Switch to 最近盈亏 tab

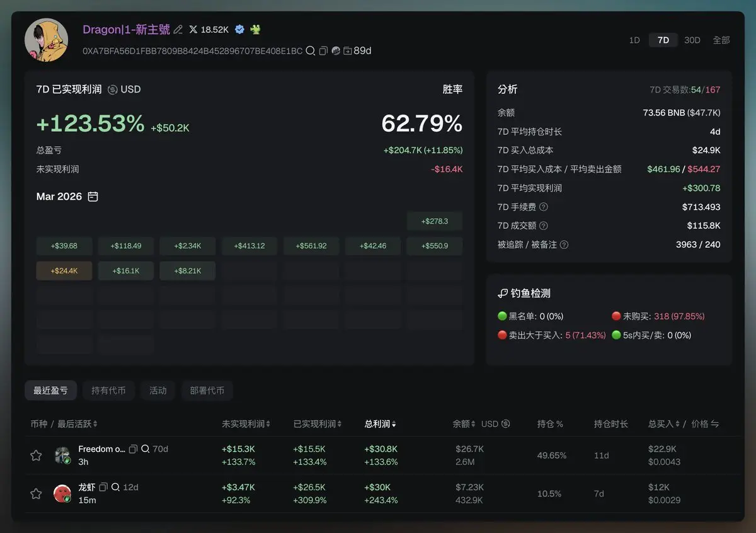(x=50, y=391)
